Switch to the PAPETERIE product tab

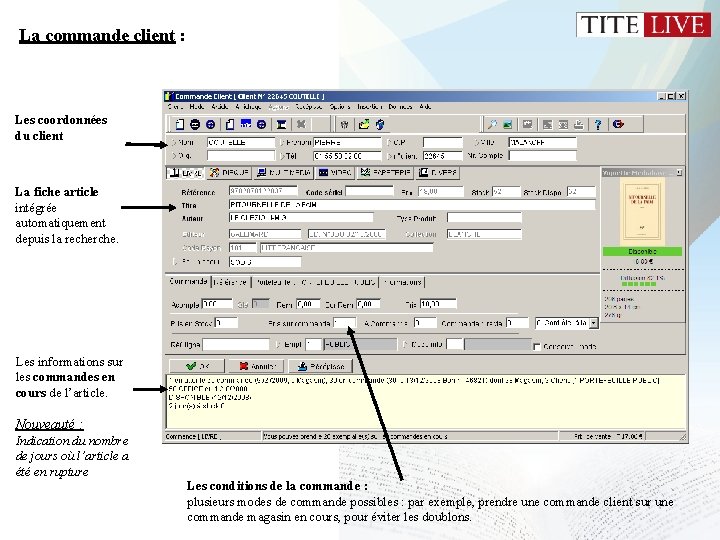(385, 173)
